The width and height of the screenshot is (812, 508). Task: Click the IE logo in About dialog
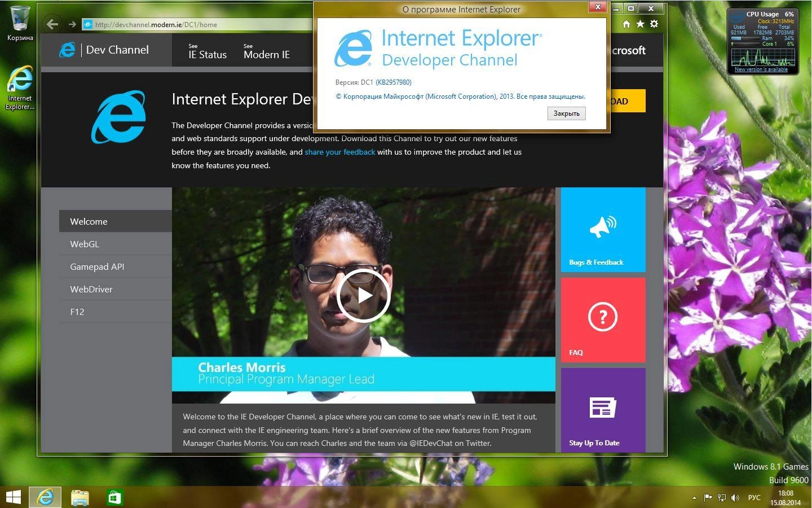click(x=353, y=48)
